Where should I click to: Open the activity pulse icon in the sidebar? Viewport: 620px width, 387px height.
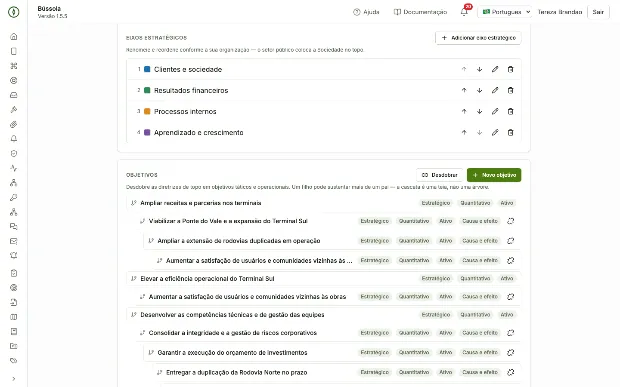[x=13, y=168]
